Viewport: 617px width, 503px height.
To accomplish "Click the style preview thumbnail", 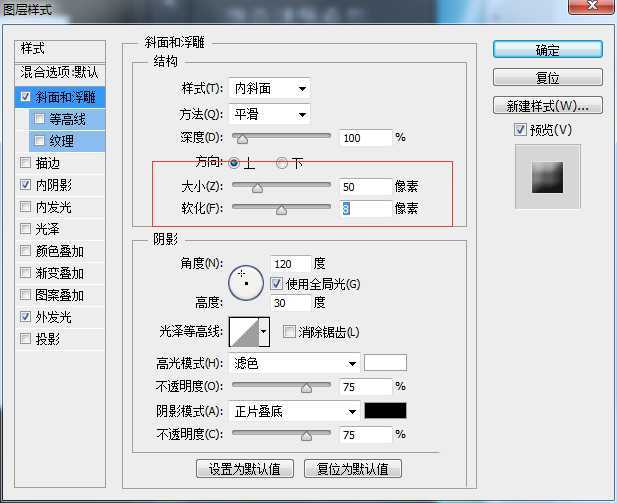I will pos(547,177).
